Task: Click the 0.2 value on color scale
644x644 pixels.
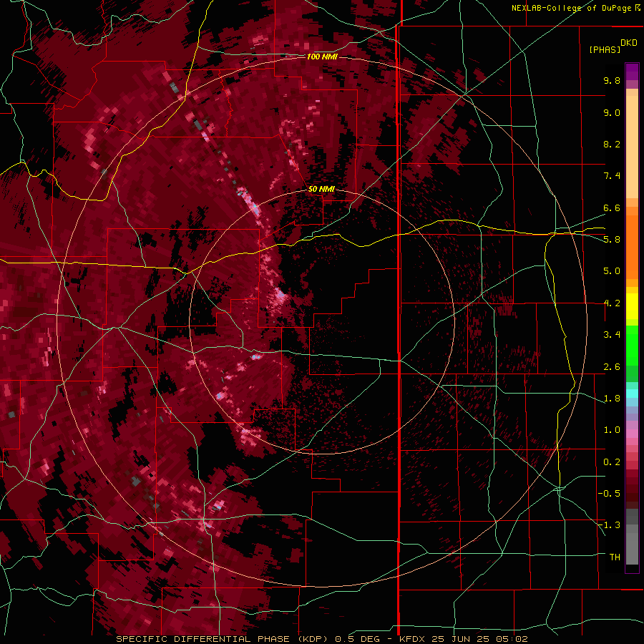Action: [612, 462]
